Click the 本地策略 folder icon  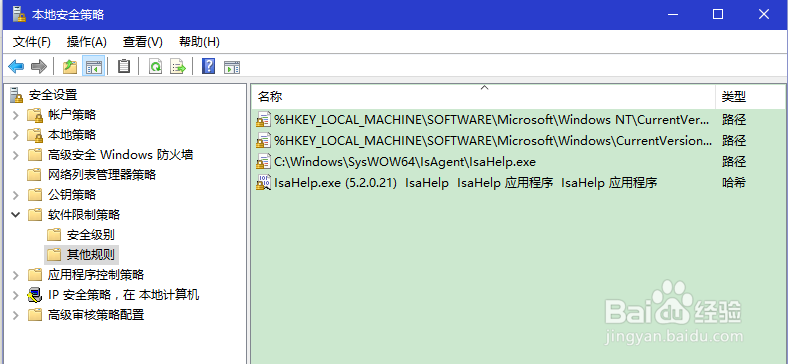pyautogui.click(x=35, y=135)
